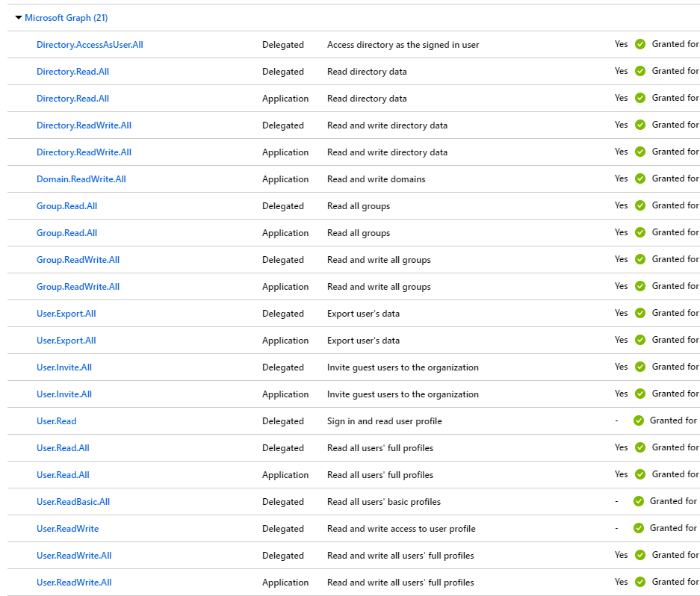Select the User.Invite.All application permission
This screenshot has height=596, width=700.
coord(64,394)
